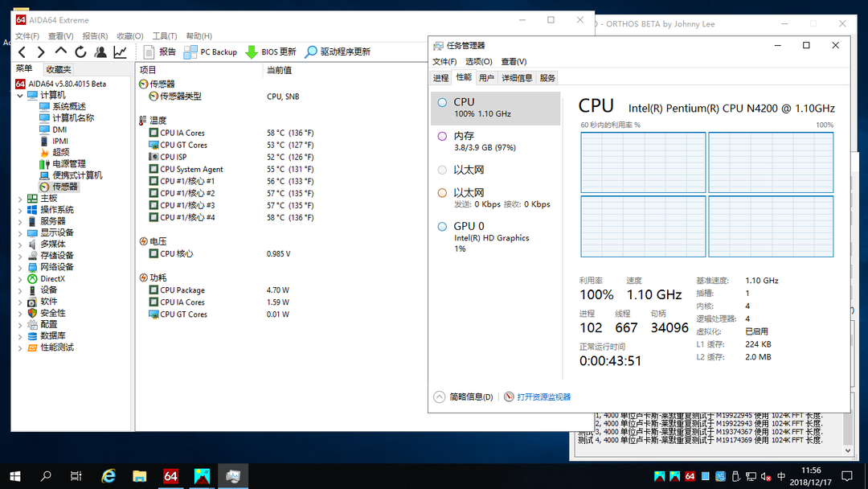The height and width of the screenshot is (489, 868).
Task: Select 以太网 showing 0 Kbps
Action: coord(495,198)
